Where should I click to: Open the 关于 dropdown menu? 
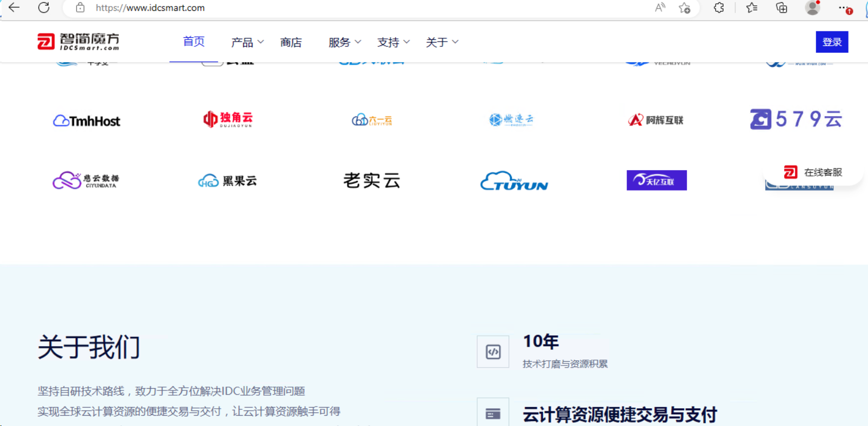[442, 42]
